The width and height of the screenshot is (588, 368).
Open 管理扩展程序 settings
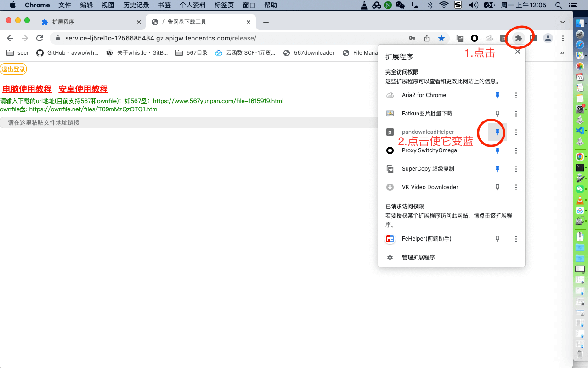click(452, 258)
